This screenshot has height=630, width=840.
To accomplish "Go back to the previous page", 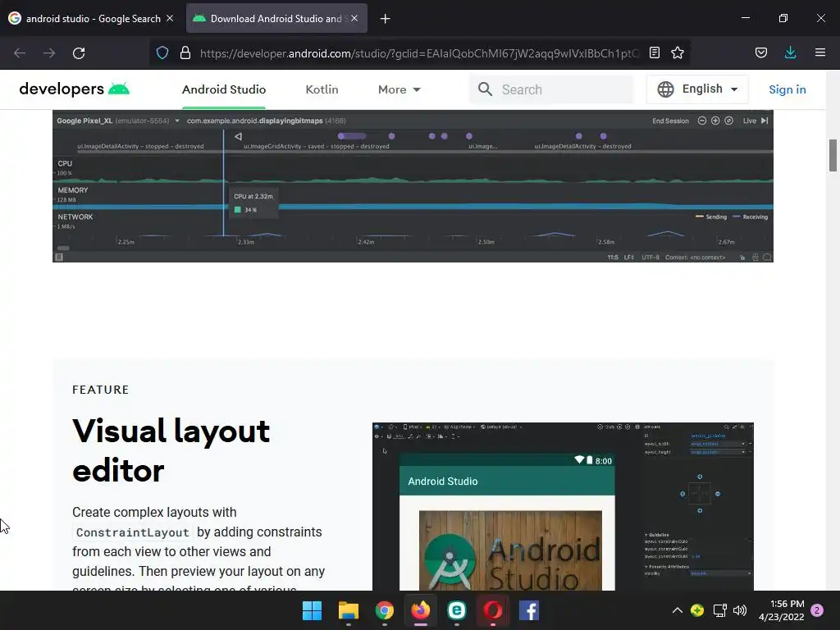I will (20, 53).
